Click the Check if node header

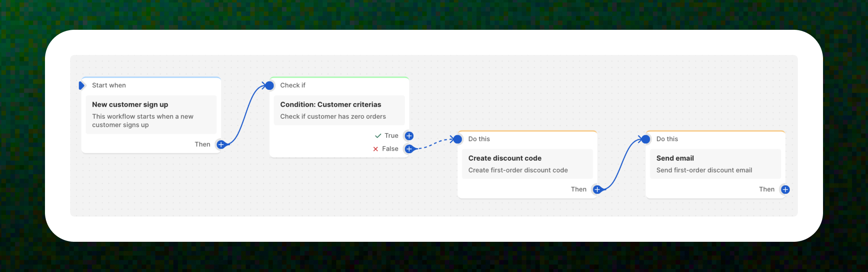pos(293,85)
